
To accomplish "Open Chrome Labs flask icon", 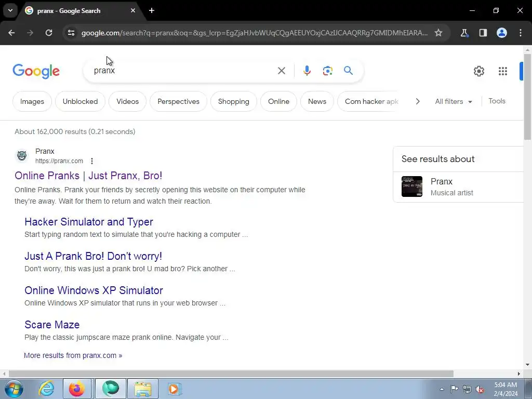I will click(464, 33).
